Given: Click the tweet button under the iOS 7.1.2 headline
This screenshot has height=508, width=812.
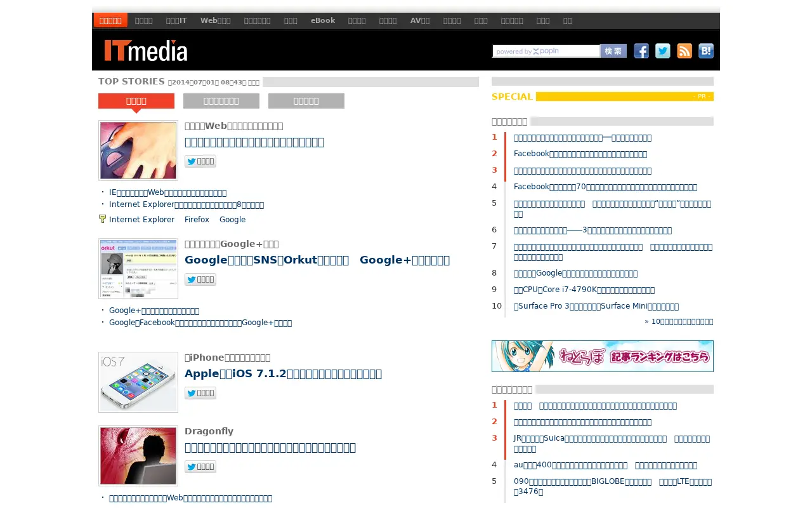Looking at the screenshot, I should [200, 393].
